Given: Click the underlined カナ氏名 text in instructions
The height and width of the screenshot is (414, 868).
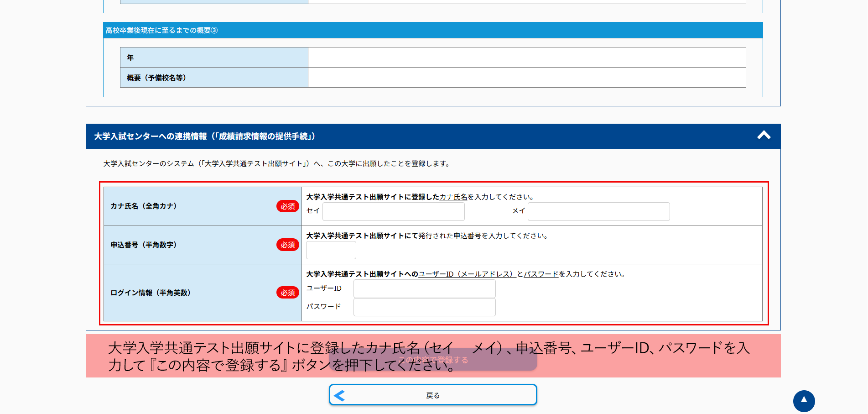Looking at the screenshot, I should (x=453, y=197).
